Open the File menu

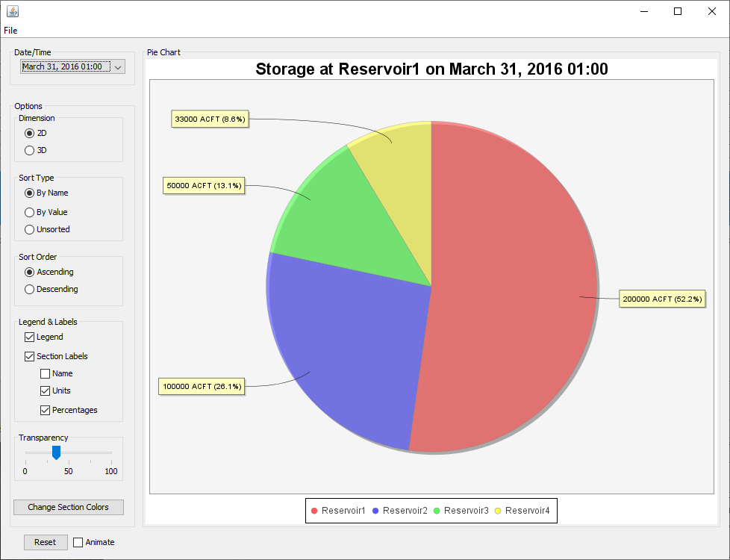(x=10, y=31)
